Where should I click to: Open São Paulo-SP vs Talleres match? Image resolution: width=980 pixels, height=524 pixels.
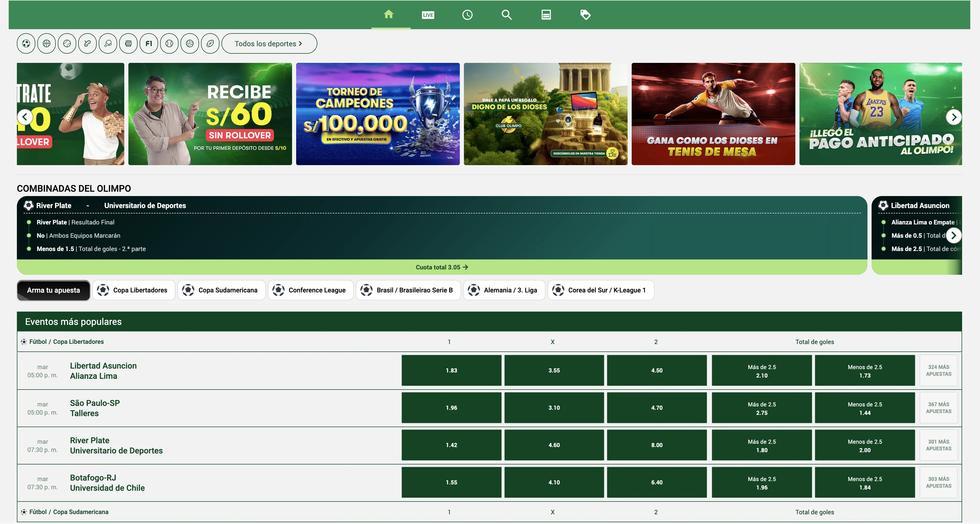[95, 408]
